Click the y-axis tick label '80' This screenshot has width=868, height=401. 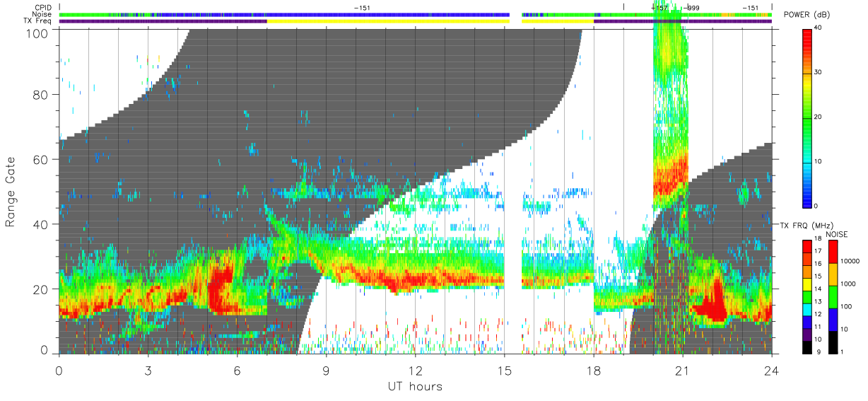pyautogui.click(x=41, y=95)
